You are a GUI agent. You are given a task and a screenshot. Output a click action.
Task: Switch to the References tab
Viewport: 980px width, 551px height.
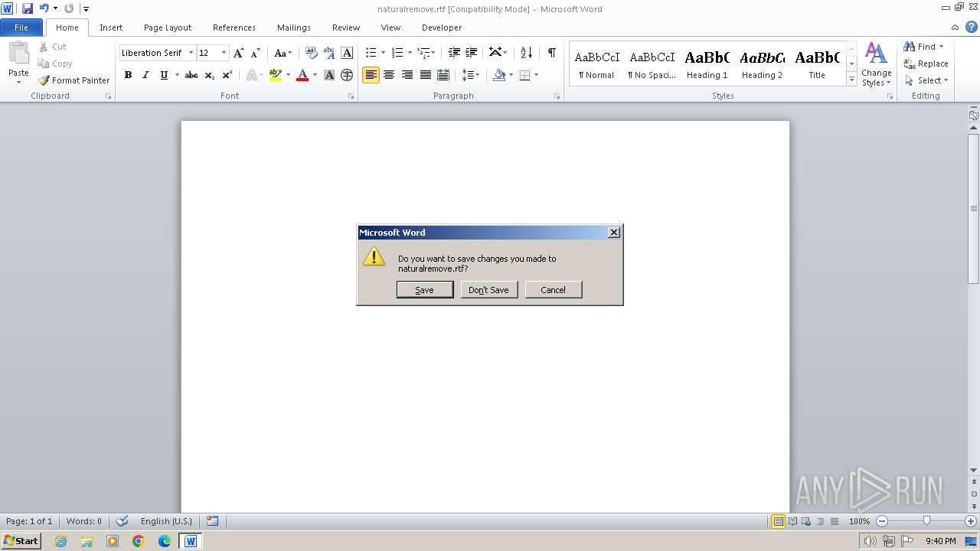234,28
